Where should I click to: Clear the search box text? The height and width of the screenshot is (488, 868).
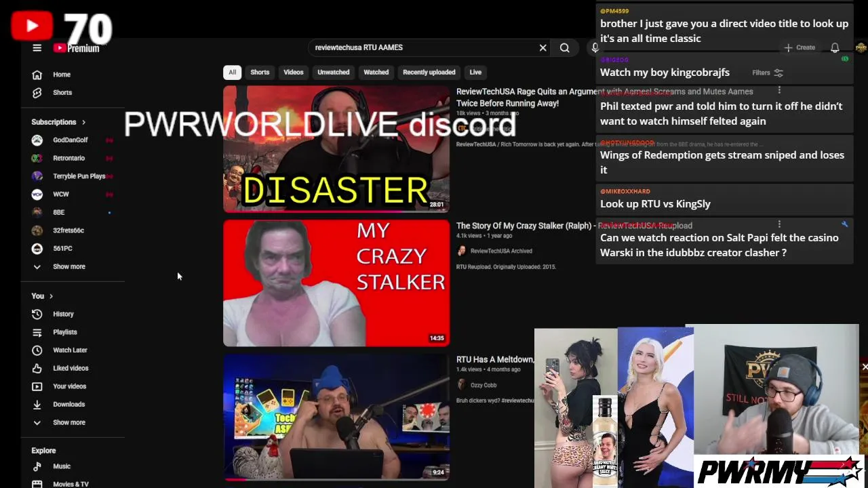click(x=542, y=47)
